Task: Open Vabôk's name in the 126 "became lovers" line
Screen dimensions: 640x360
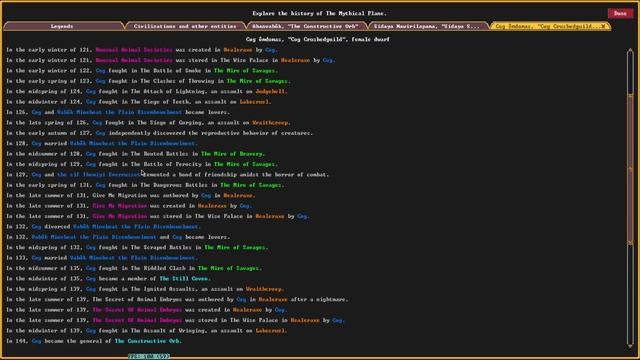Action: coord(119,112)
